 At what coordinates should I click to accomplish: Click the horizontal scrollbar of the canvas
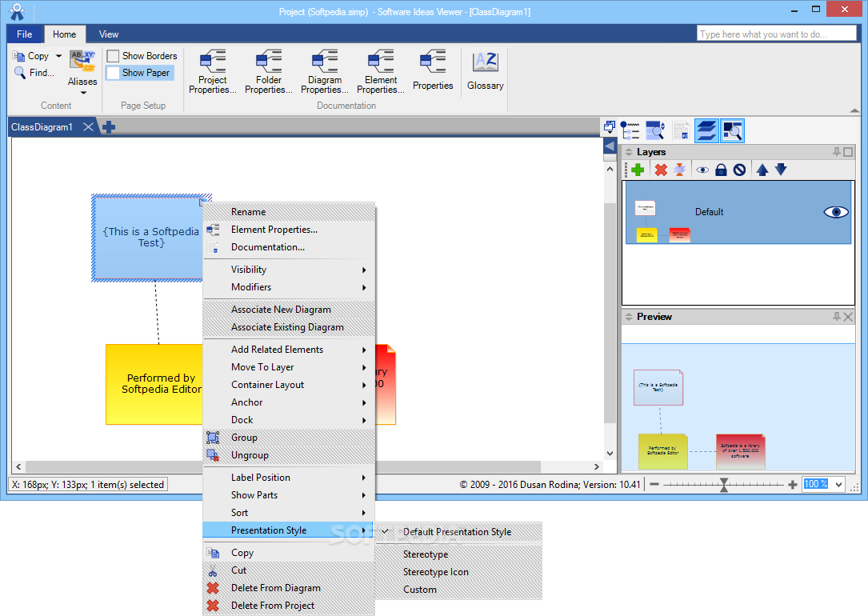point(283,466)
